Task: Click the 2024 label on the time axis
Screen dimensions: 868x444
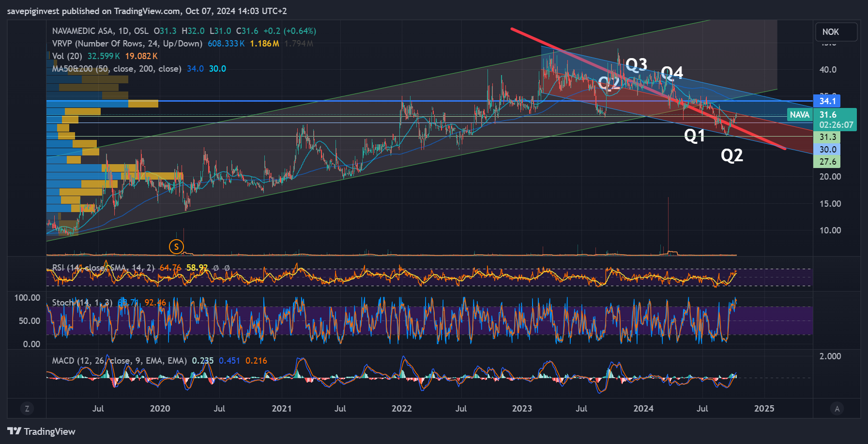Action: [x=643, y=409]
